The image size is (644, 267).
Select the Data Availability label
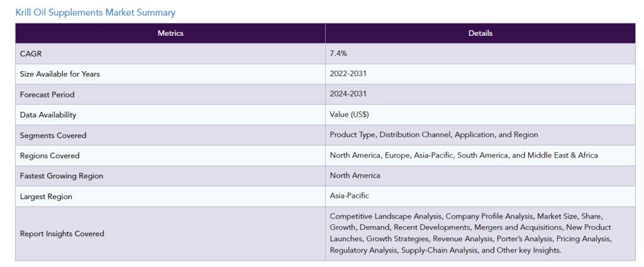[48, 115]
